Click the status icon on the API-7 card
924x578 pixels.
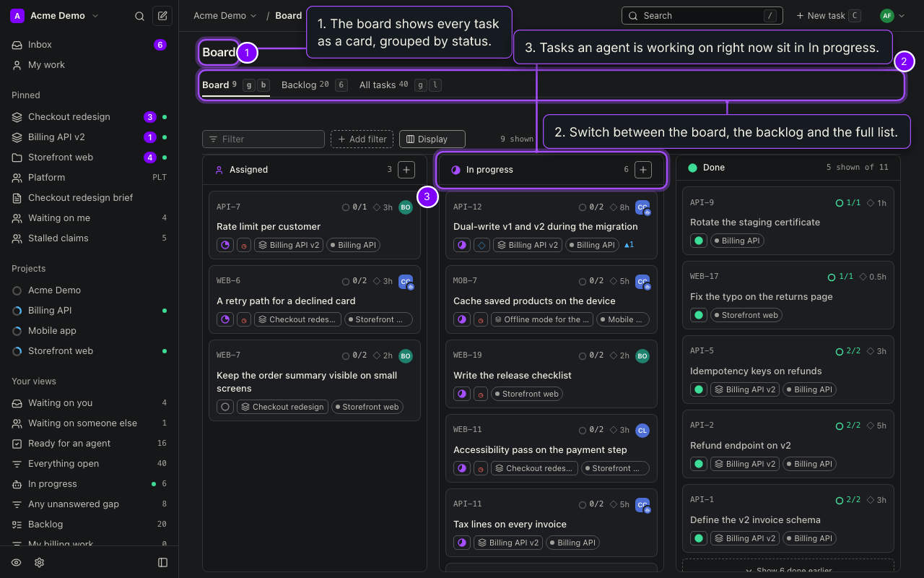(225, 245)
